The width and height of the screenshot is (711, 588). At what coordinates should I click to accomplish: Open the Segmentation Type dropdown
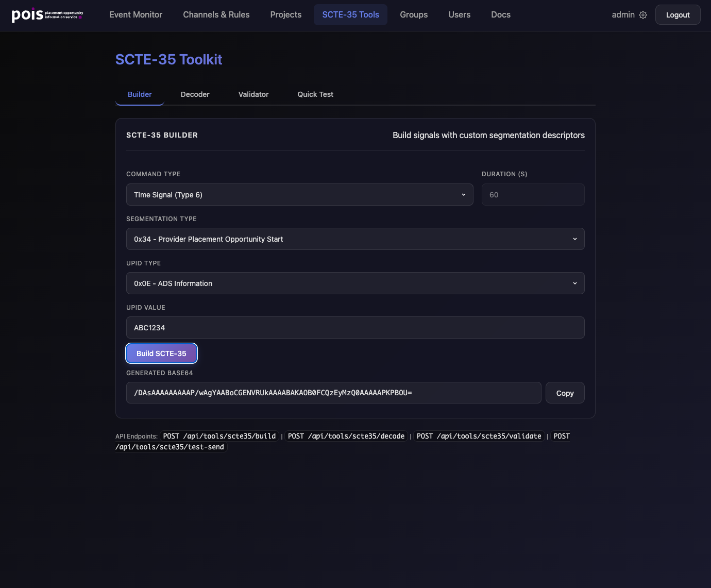355,239
